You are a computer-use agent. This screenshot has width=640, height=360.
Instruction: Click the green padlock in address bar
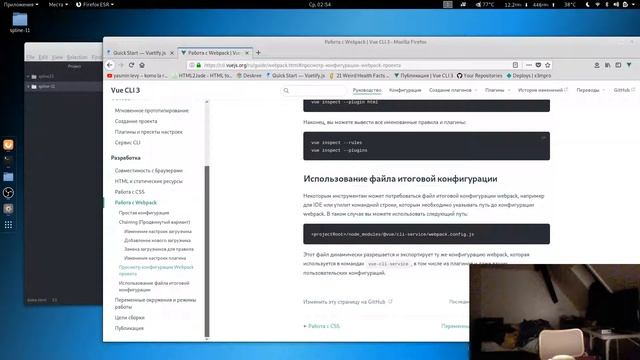[x=199, y=65]
